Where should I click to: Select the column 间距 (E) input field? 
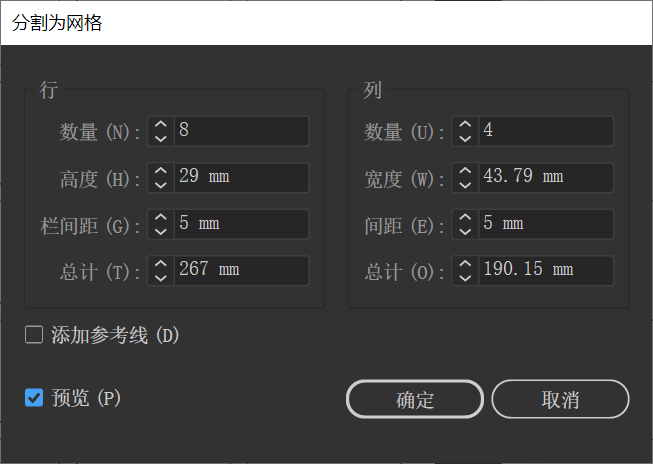(x=545, y=224)
